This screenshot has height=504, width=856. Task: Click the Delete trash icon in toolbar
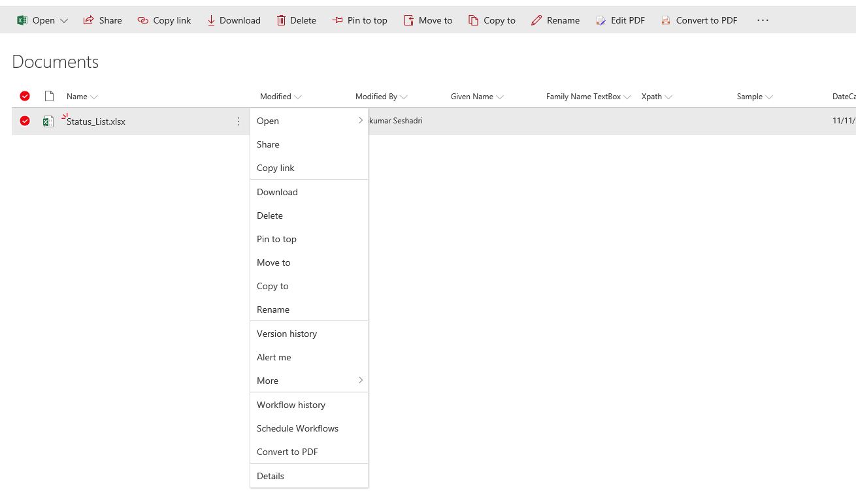click(281, 20)
